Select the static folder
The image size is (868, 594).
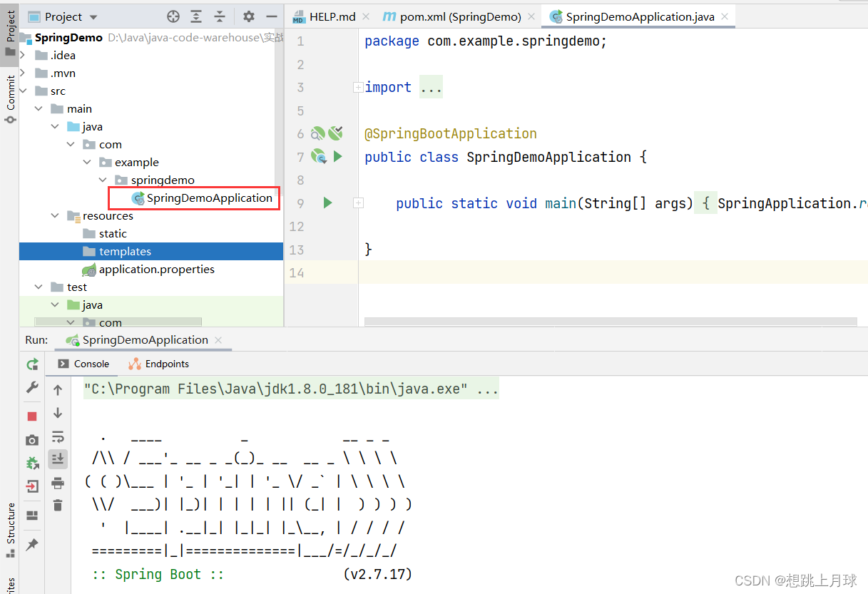pos(105,233)
